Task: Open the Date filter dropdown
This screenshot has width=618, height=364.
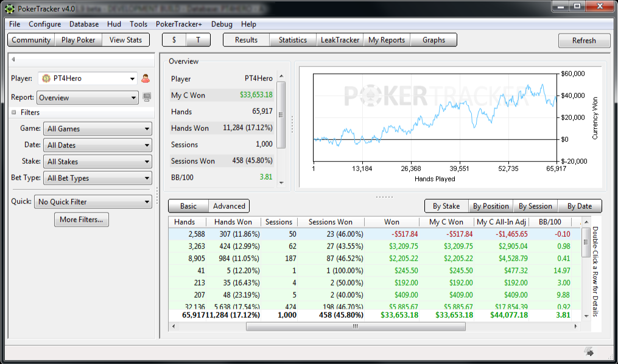Action: tap(97, 145)
